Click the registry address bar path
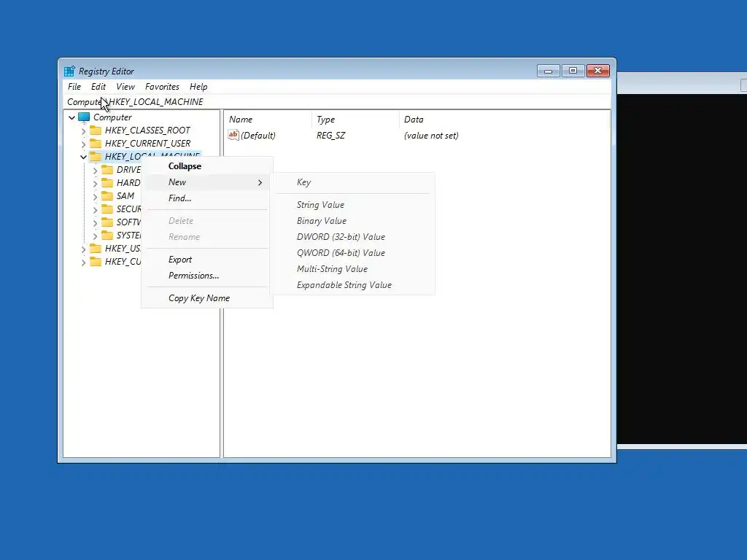This screenshot has width=747, height=560. pos(337,102)
